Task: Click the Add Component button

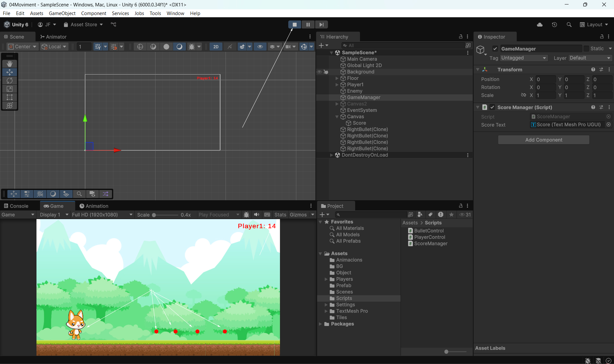Action: (x=543, y=140)
